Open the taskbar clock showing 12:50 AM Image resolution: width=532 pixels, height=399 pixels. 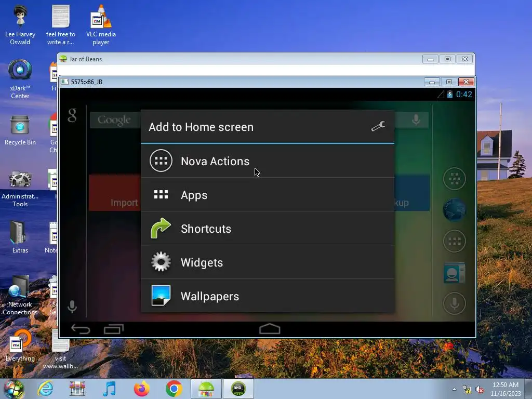coord(506,389)
